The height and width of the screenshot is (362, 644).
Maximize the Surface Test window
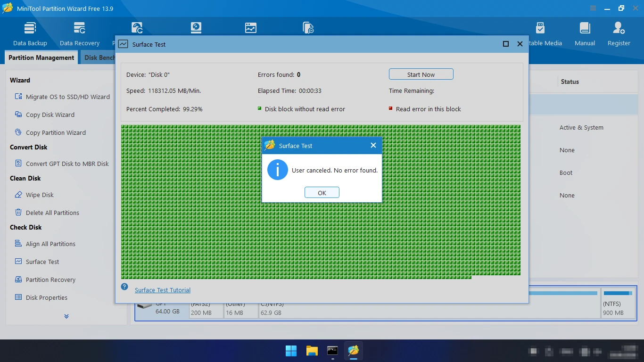click(x=506, y=44)
